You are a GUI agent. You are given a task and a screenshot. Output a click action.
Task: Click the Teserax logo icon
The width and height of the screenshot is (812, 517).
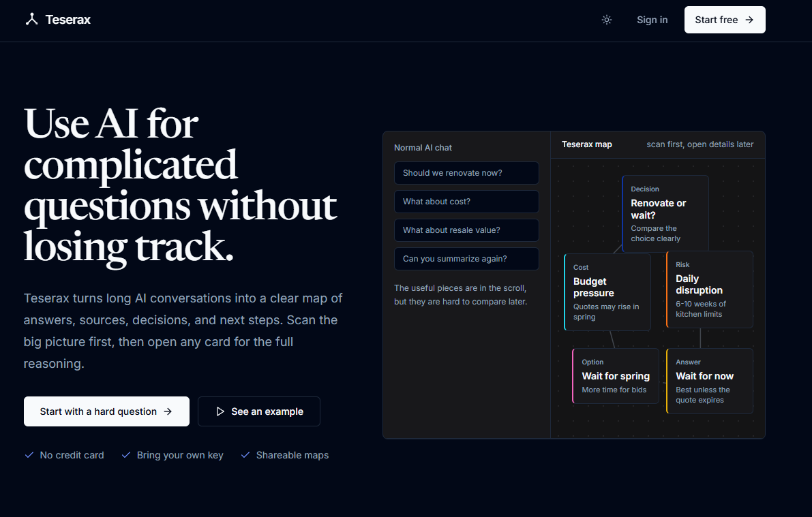(x=31, y=19)
